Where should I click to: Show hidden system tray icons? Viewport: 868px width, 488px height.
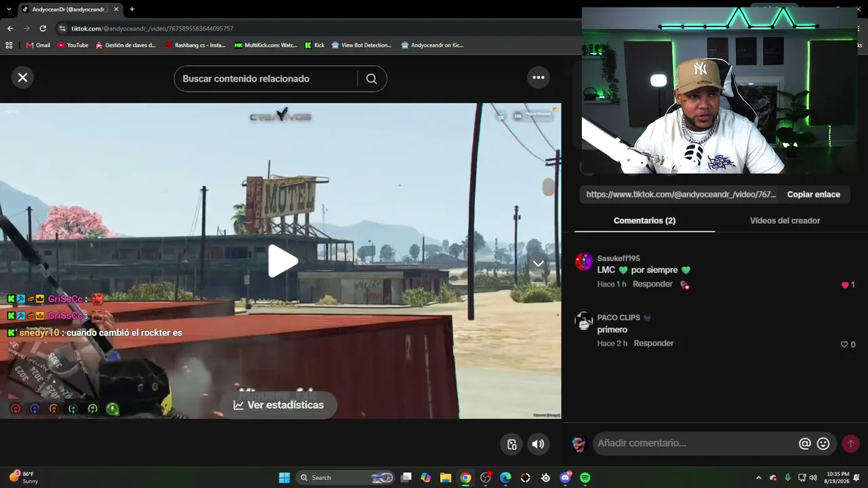(759, 478)
